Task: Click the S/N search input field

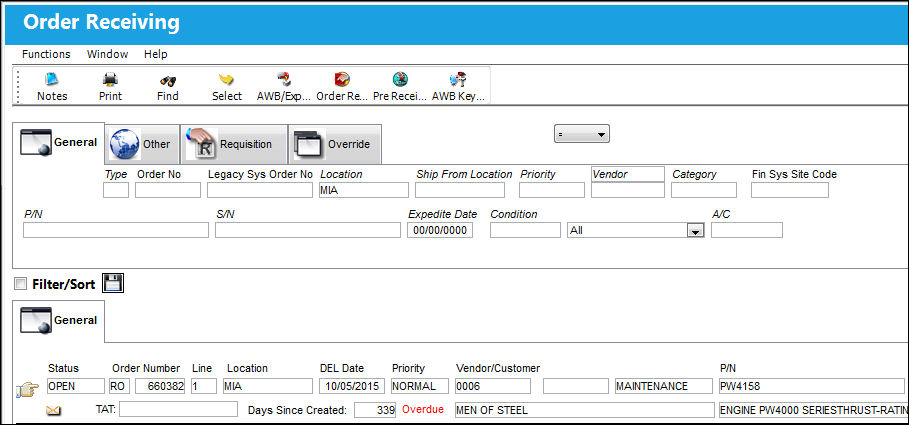Action: (x=308, y=230)
